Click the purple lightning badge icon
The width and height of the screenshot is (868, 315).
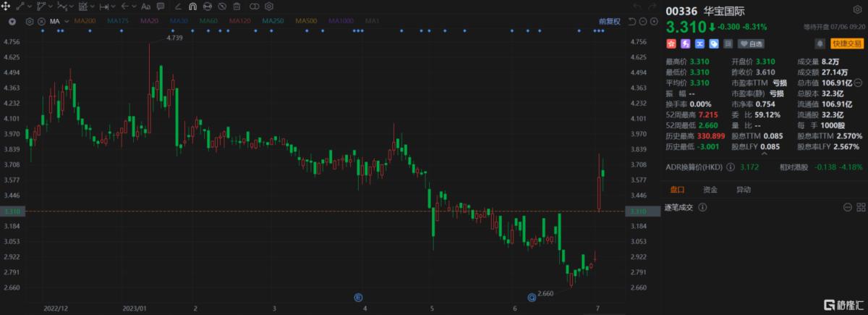click(x=685, y=43)
